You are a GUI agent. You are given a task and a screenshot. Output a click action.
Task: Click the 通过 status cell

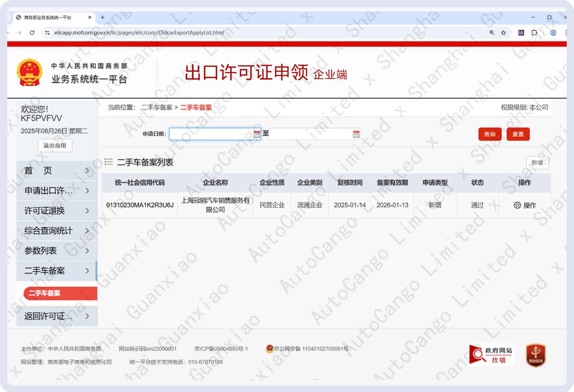(x=477, y=205)
